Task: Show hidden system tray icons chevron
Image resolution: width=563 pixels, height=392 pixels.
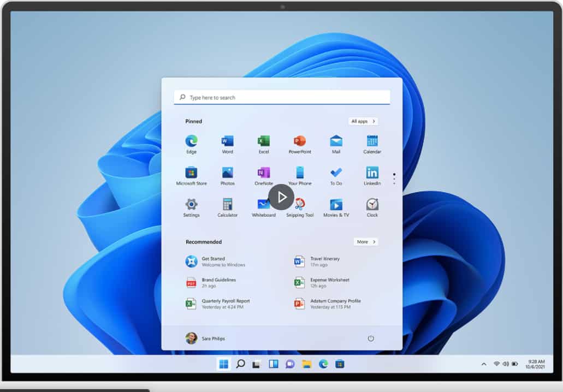Action: (x=483, y=364)
